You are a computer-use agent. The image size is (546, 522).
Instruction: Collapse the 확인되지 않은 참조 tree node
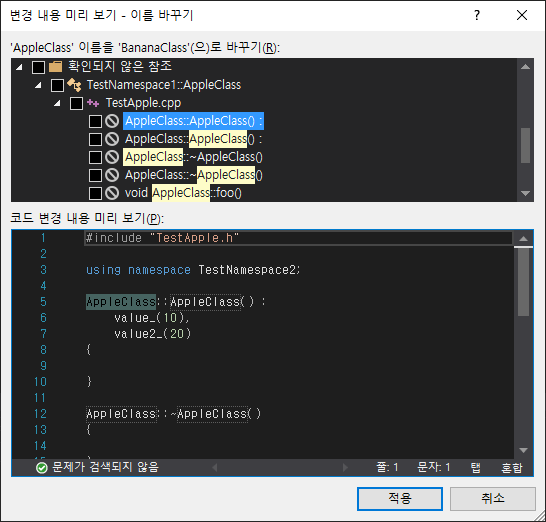[20, 67]
